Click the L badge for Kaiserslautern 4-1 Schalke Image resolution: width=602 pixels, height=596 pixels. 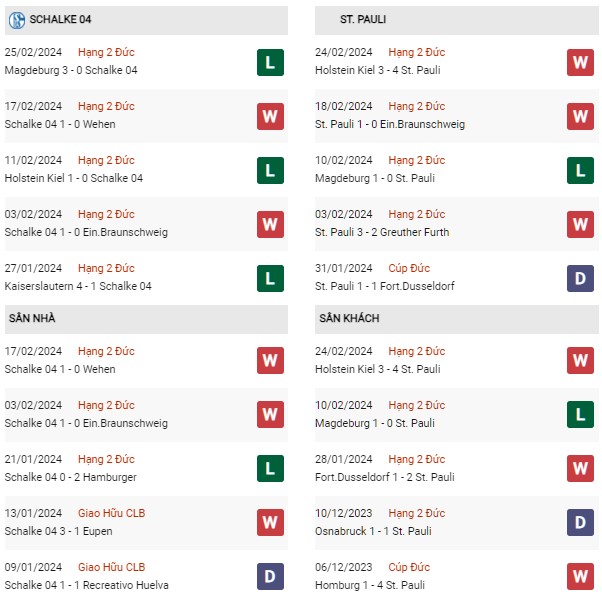[270, 278]
